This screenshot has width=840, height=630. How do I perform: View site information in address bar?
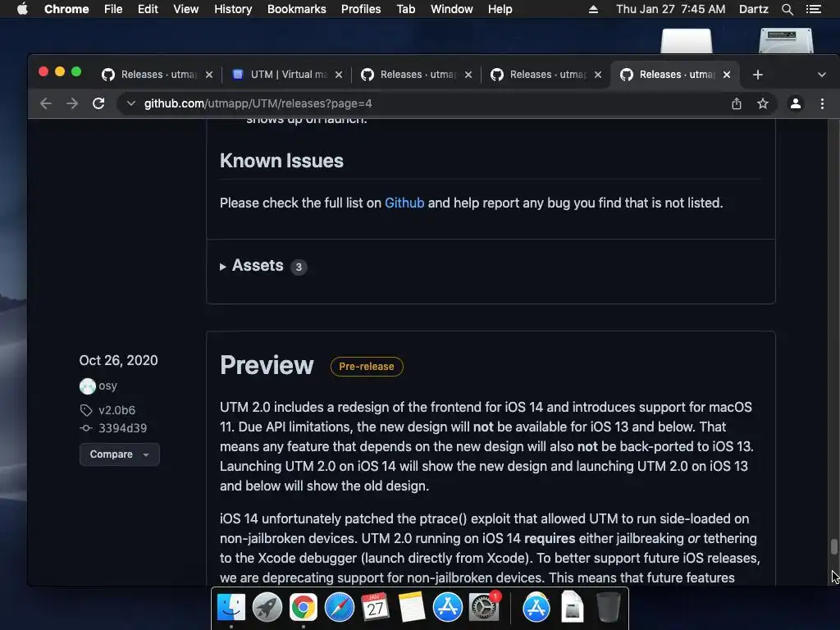coord(130,103)
